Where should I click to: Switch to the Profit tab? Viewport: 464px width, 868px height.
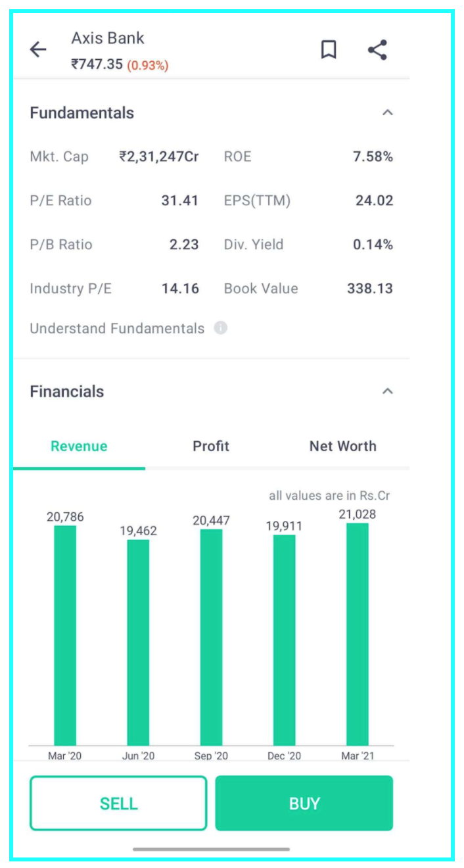point(211,446)
